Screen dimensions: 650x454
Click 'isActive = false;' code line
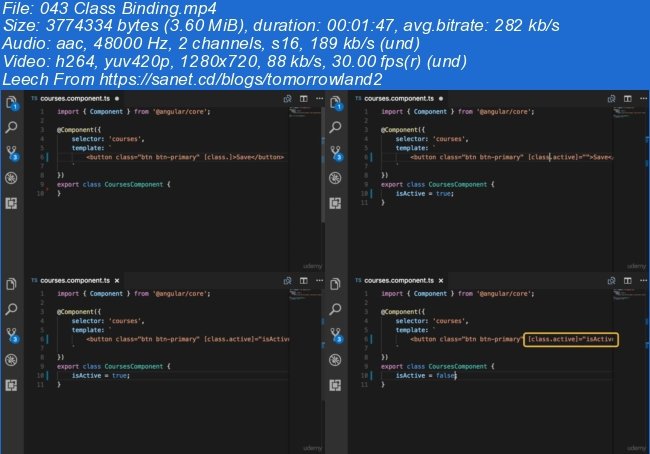(426, 376)
